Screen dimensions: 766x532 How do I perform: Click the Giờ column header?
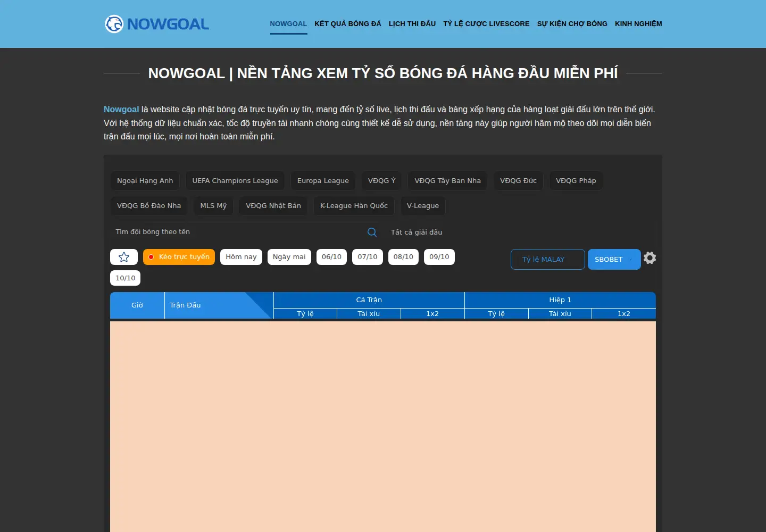point(137,305)
